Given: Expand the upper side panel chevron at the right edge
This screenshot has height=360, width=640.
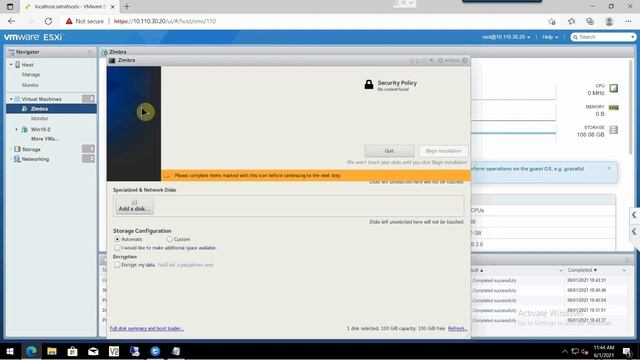Looking at the screenshot, I should pyautogui.click(x=634, y=215).
